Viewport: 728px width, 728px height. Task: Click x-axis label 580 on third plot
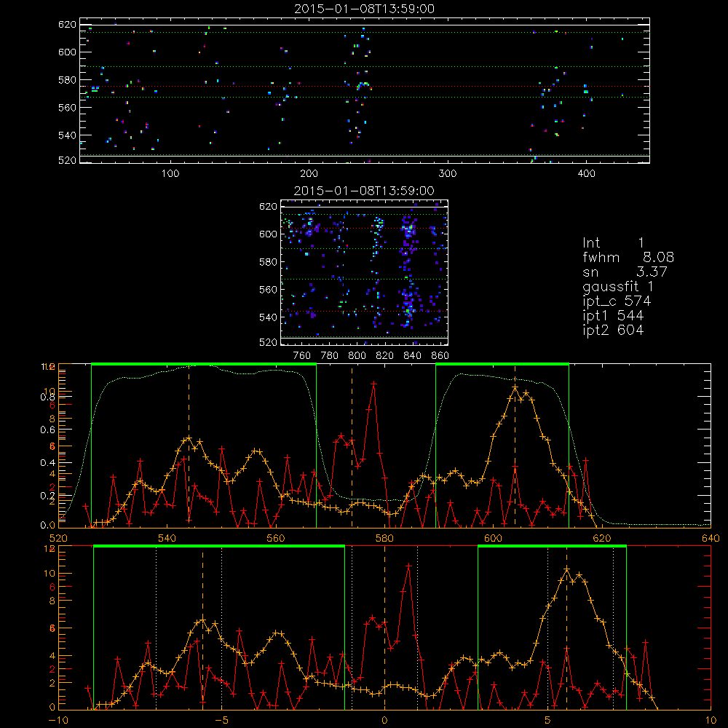tap(384, 538)
